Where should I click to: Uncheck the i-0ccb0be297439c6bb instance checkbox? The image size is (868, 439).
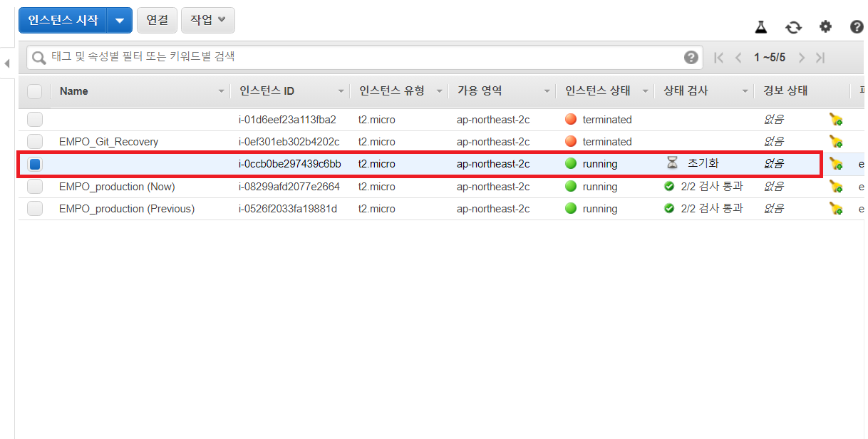34,164
